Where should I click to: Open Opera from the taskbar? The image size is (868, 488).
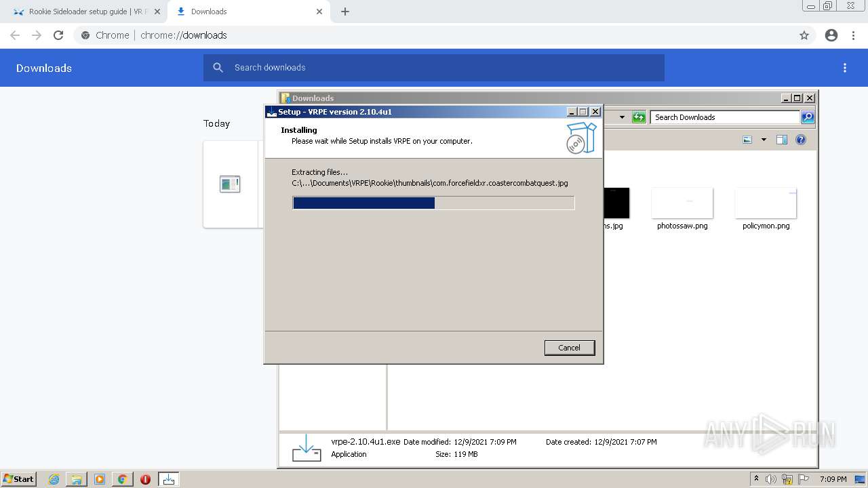(x=145, y=479)
